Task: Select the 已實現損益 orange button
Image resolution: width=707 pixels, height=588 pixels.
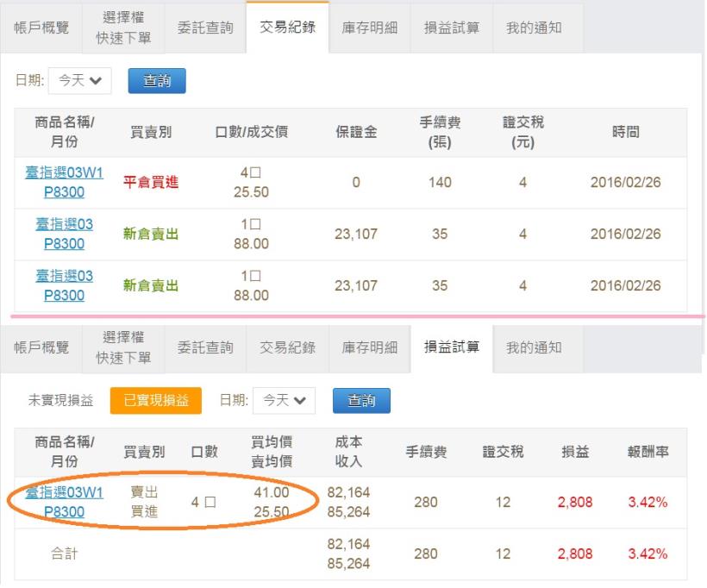Action: pos(156,400)
